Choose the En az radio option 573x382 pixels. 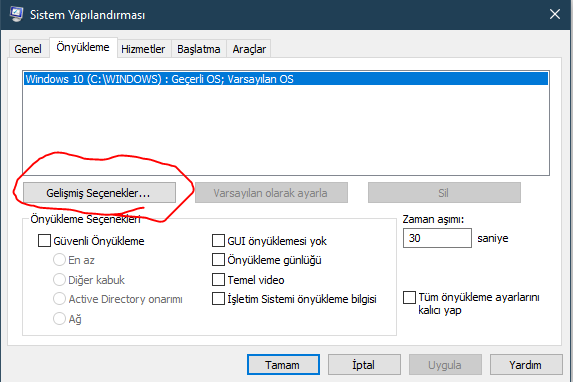pyautogui.click(x=59, y=260)
